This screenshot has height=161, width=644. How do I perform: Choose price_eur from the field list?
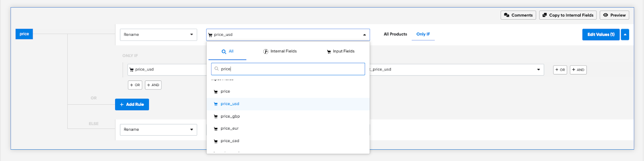click(x=229, y=128)
